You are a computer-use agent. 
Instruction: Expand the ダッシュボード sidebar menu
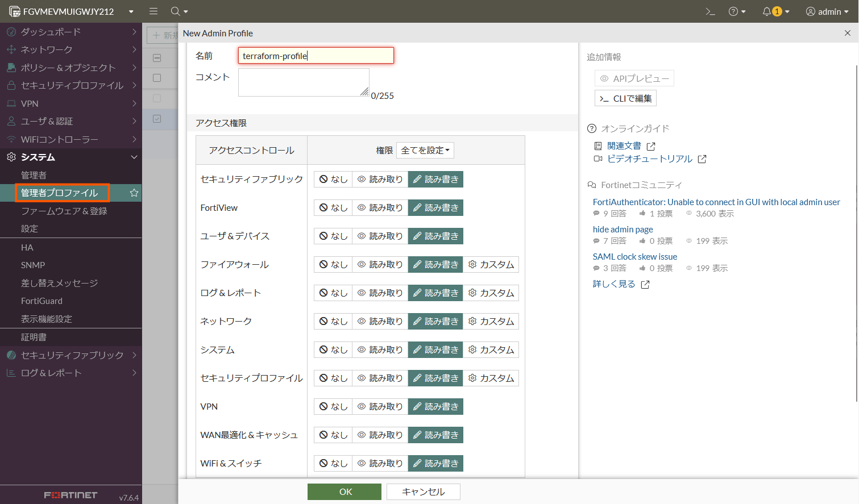pos(71,32)
